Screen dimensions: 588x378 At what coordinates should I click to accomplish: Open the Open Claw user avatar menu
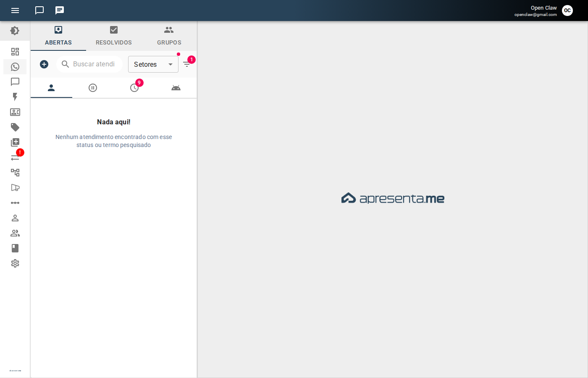point(567,10)
